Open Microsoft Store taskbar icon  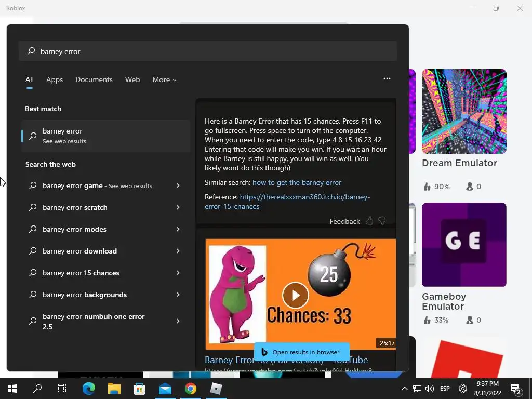pos(139,389)
